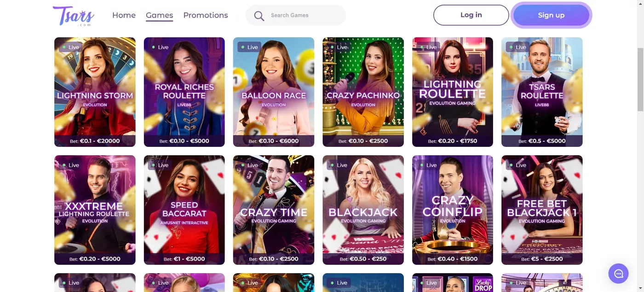Click the Live badge on Tsars Roulette

[517, 47]
